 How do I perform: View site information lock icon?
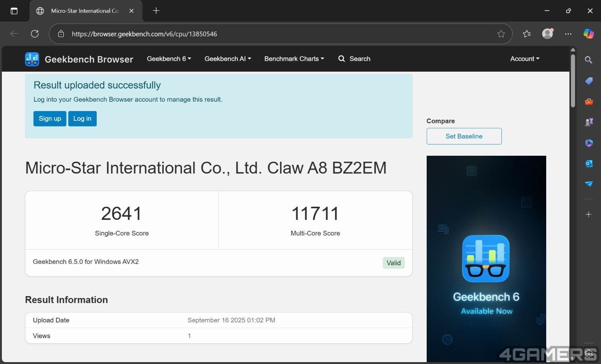(61, 34)
